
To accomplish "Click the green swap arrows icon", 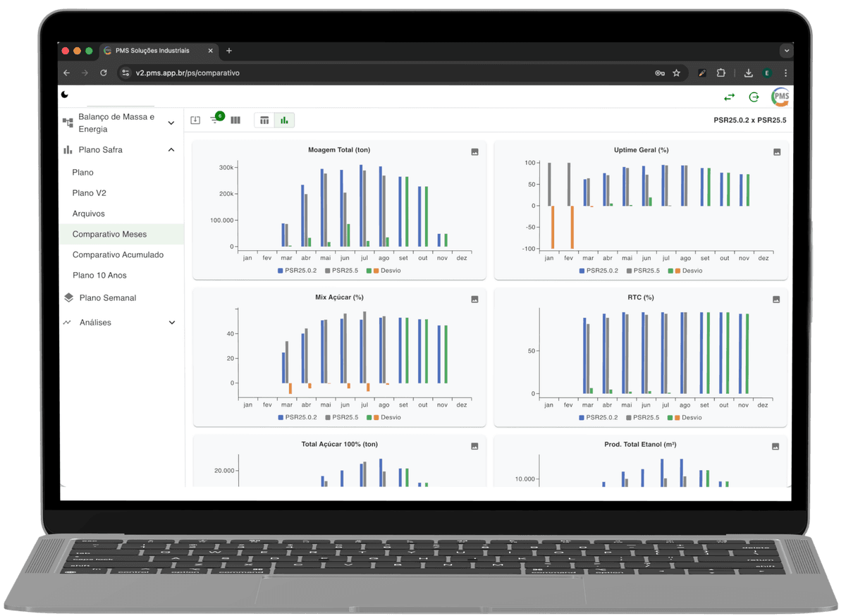I will [x=729, y=97].
